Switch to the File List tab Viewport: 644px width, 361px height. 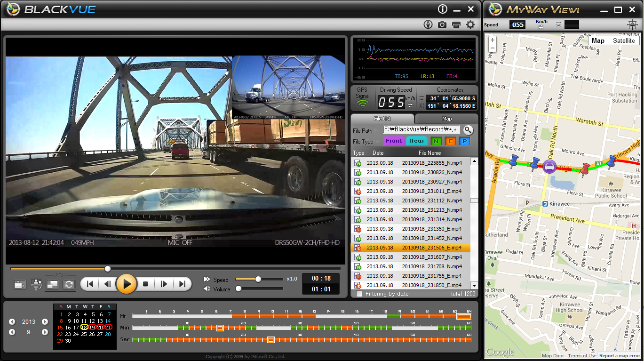point(382,119)
